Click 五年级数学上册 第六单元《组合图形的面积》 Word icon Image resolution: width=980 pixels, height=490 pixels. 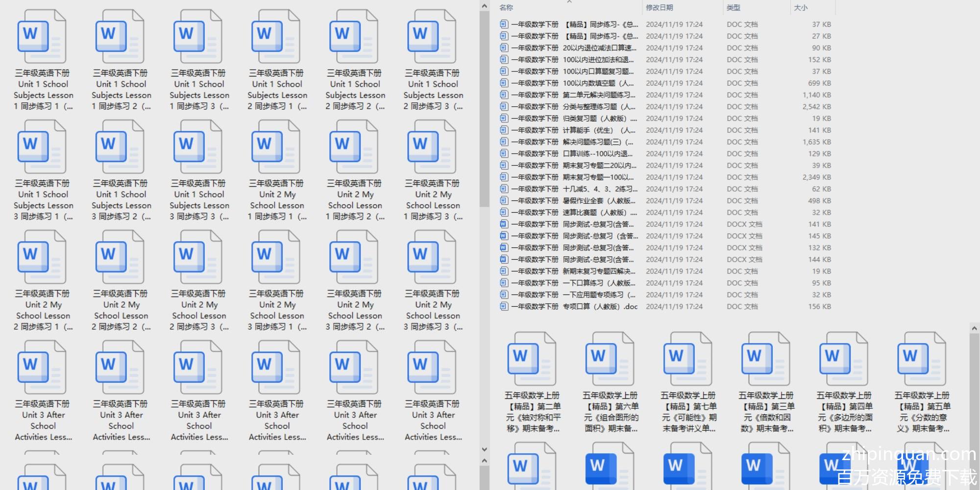(610, 359)
